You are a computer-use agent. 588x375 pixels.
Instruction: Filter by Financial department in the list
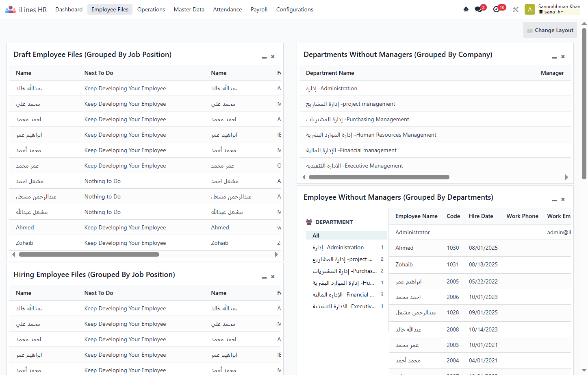[346, 294]
